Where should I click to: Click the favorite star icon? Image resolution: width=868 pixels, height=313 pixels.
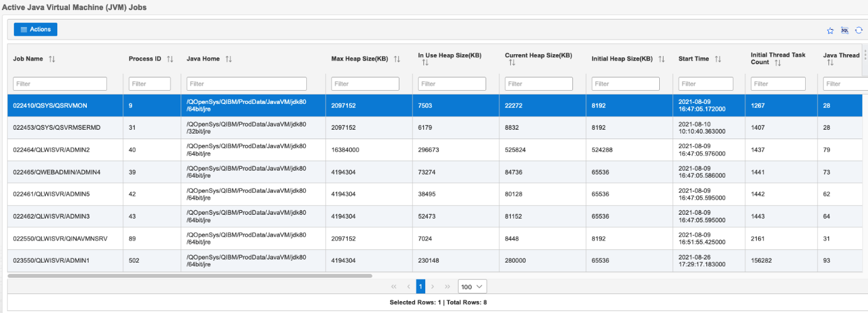point(830,30)
